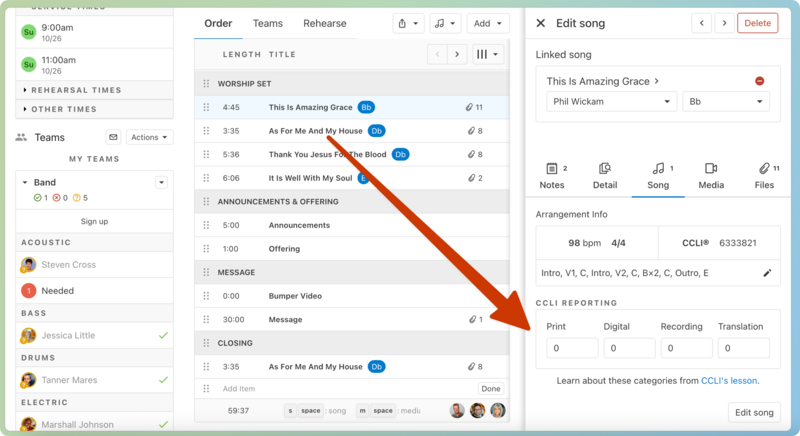Click Bb key badge on Amazing Grace
The height and width of the screenshot is (436, 800).
366,107
